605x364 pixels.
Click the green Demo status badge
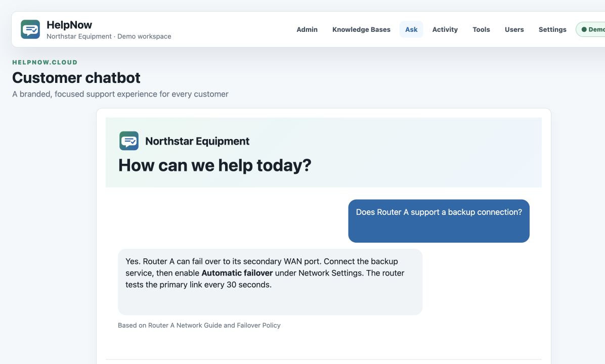coord(591,29)
